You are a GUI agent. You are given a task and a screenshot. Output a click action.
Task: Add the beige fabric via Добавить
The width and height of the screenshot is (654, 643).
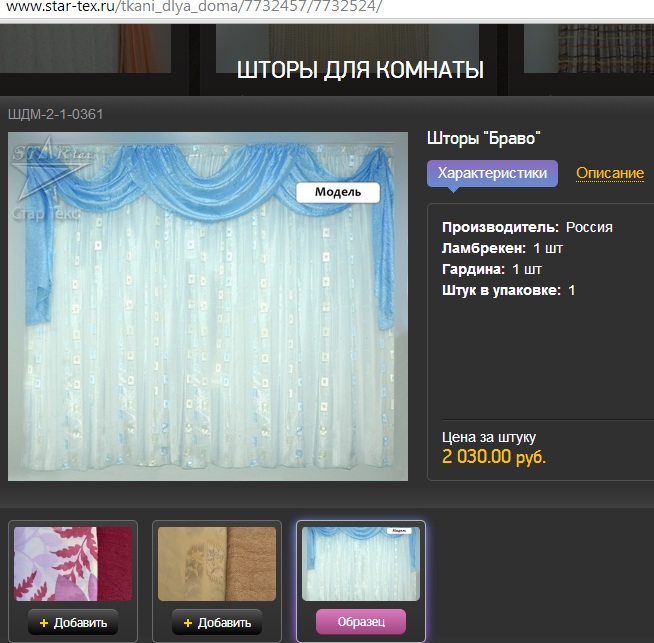pyautogui.click(x=217, y=623)
